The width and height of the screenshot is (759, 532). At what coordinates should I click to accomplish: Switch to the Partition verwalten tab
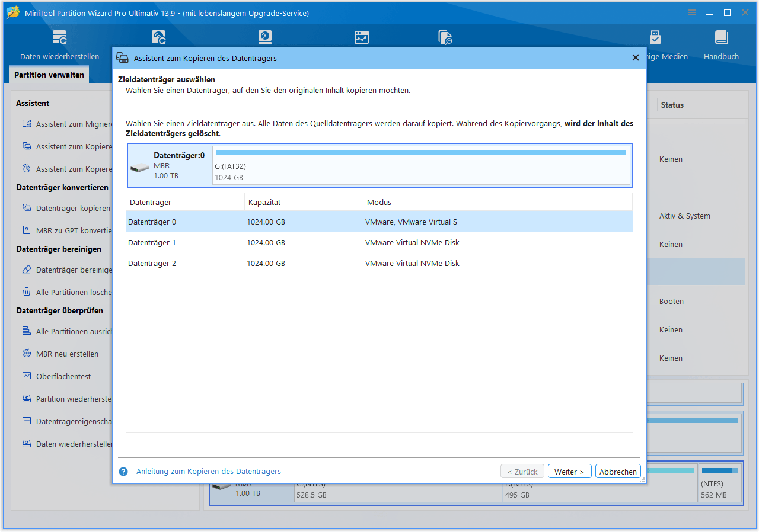[50, 75]
